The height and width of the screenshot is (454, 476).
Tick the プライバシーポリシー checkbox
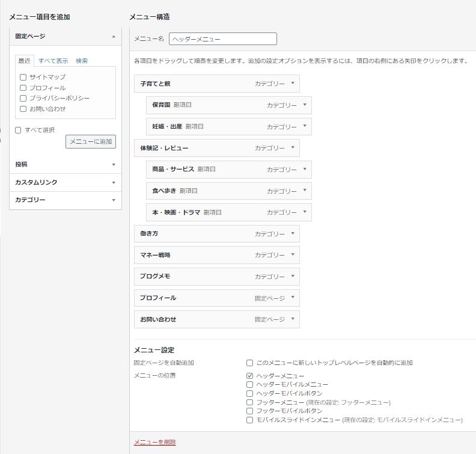(23, 98)
